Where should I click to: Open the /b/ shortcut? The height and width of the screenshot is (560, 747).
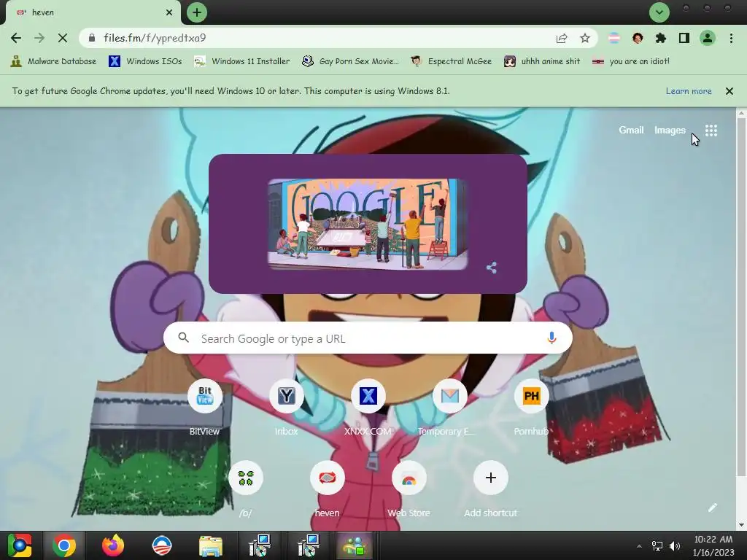point(245,489)
